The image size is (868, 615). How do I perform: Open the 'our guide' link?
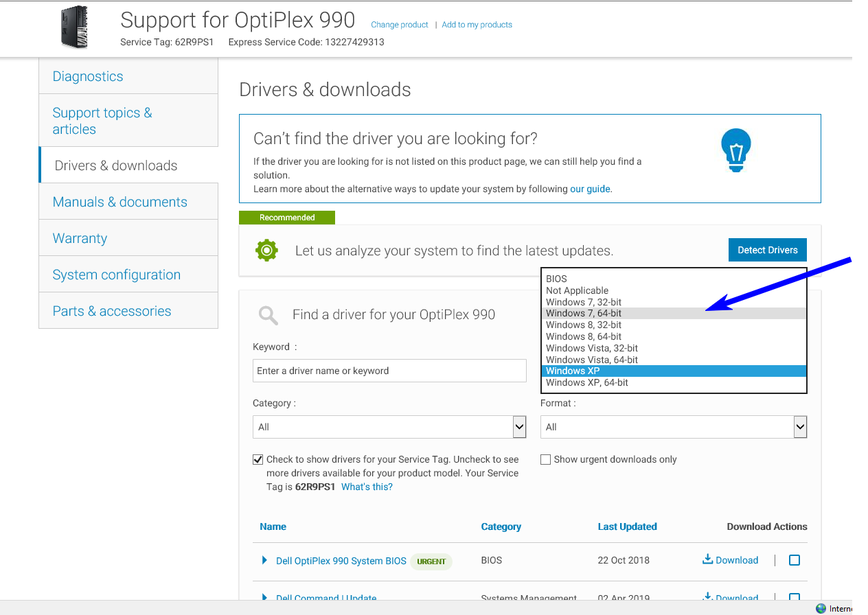591,189
